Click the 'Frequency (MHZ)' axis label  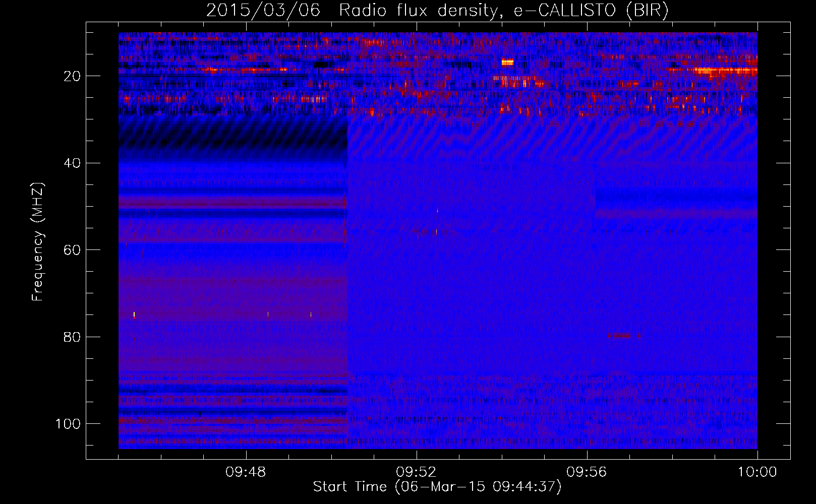[38, 242]
